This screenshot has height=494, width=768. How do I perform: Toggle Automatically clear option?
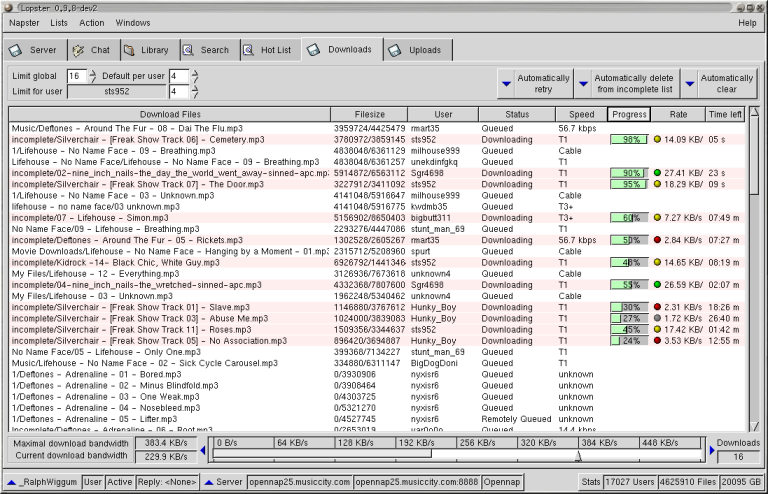click(726, 84)
